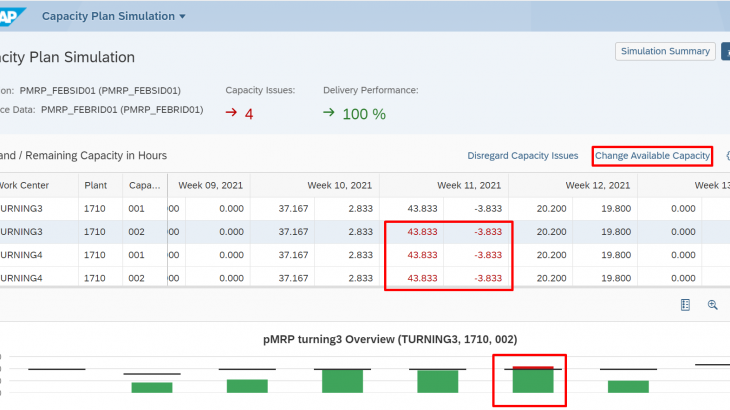Click Disregard Capacity Issues
The image size is (730, 410).
[523, 156]
